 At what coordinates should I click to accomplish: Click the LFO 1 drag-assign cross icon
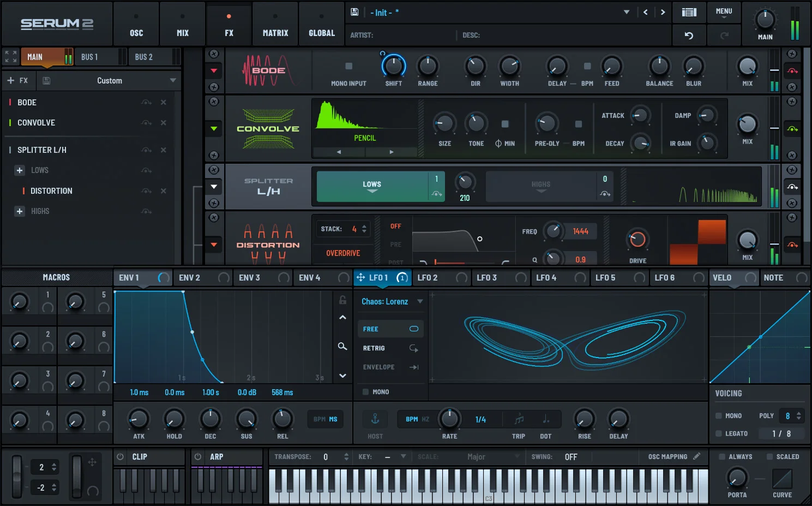tap(360, 277)
